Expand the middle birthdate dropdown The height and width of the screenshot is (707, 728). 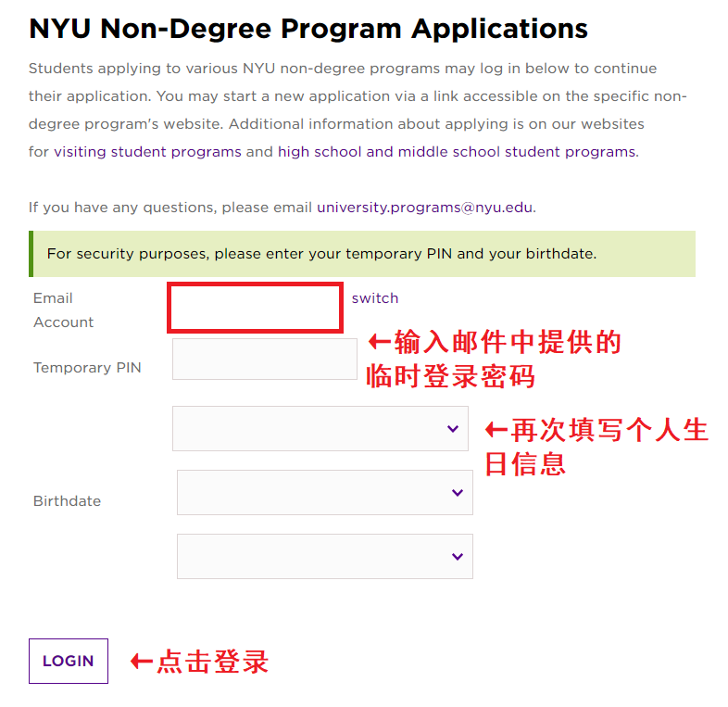[324, 492]
